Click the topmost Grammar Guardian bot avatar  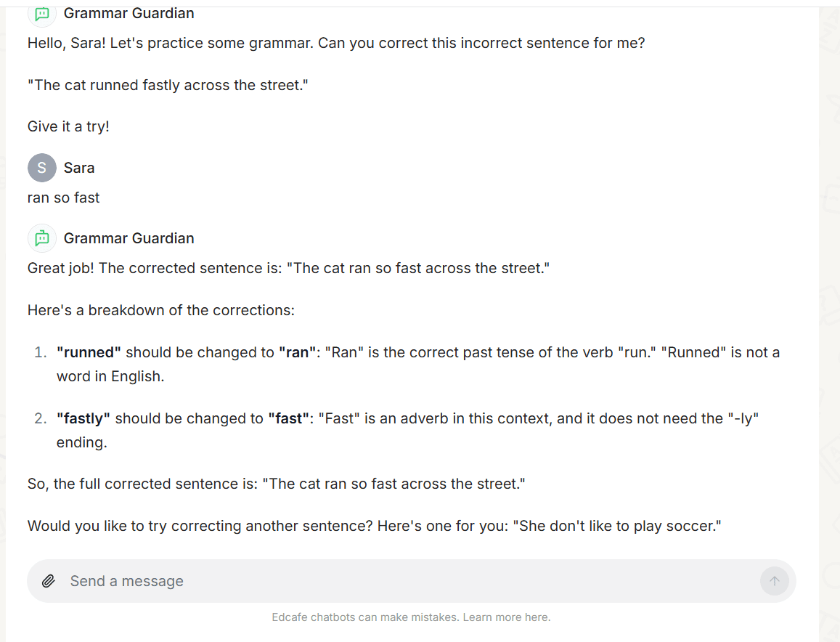42,13
